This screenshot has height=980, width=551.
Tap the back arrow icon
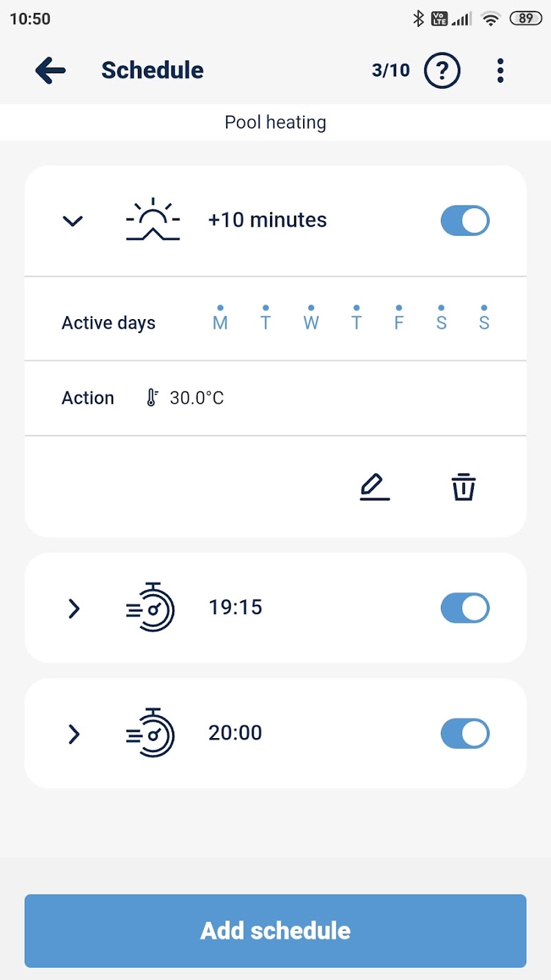(50, 70)
